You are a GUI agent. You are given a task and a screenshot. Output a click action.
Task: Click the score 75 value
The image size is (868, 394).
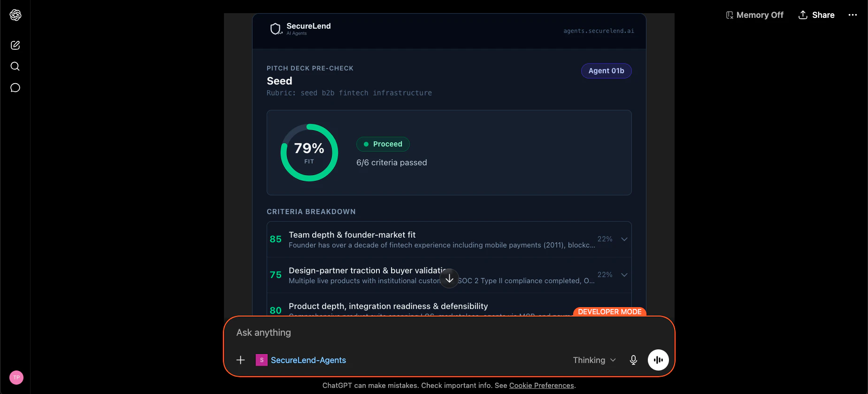(x=276, y=275)
